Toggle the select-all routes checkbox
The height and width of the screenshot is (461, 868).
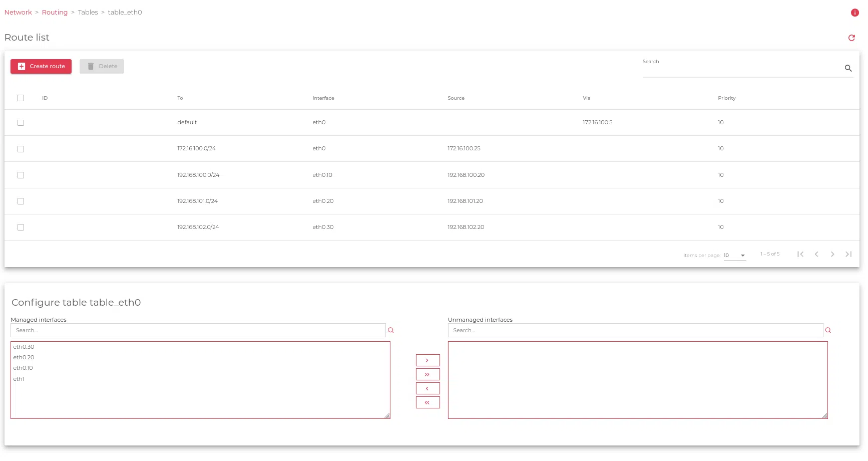(x=21, y=98)
